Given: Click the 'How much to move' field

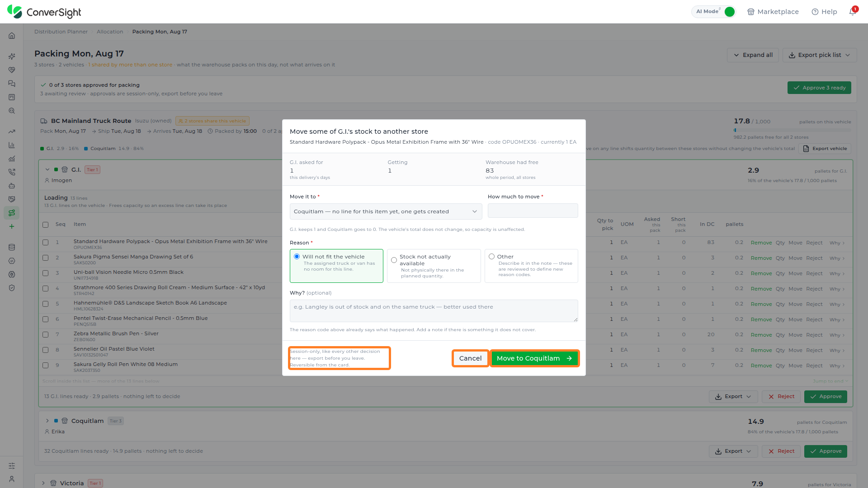Looking at the screenshot, I should click(533, 211).
